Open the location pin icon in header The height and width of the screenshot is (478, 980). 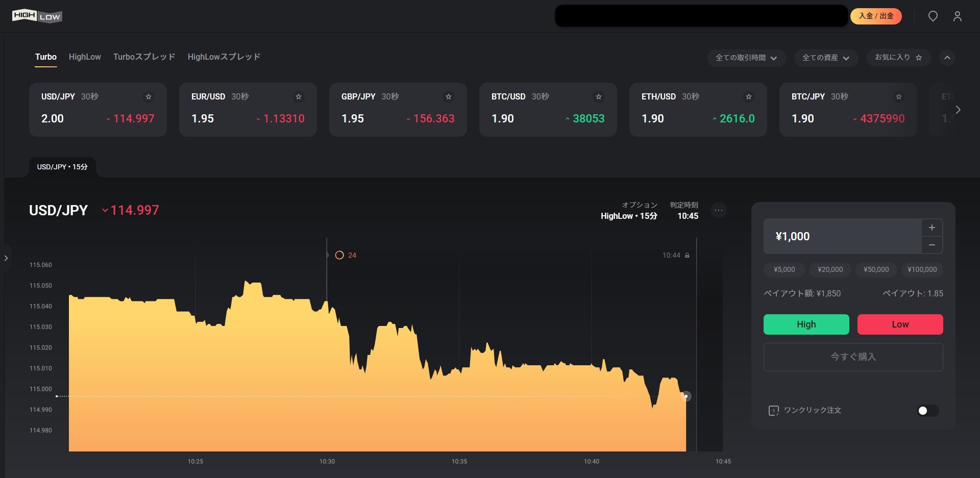933,16
